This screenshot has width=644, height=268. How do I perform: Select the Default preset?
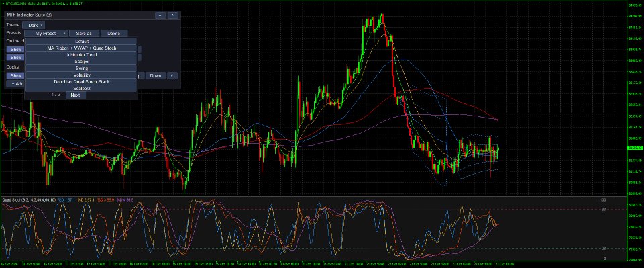coord(81,42)
